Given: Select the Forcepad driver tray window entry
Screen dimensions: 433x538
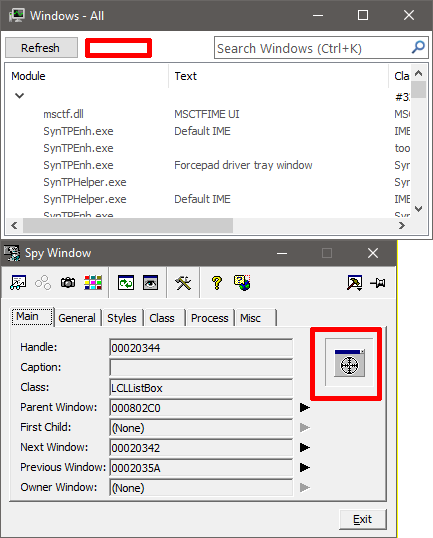Looking at the screenshot, I should pyautogui.click(x=243, y=165).
